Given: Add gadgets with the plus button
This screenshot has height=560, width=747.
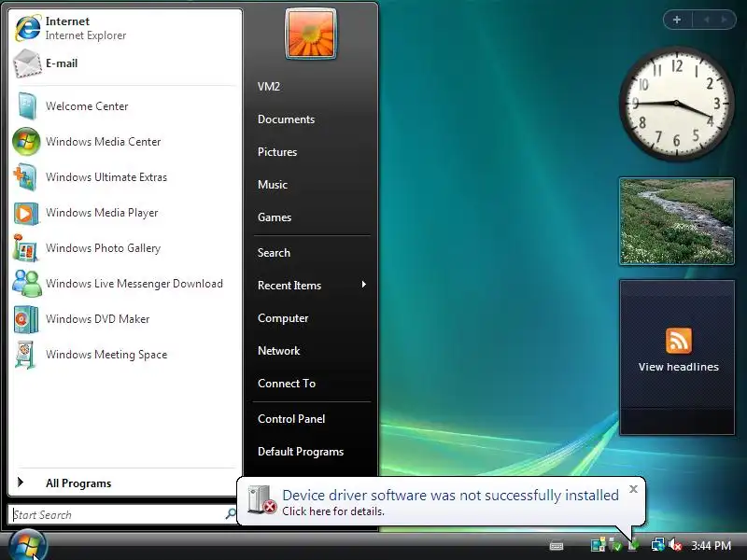Looking at the screenshot, I should tap(676, 20).
